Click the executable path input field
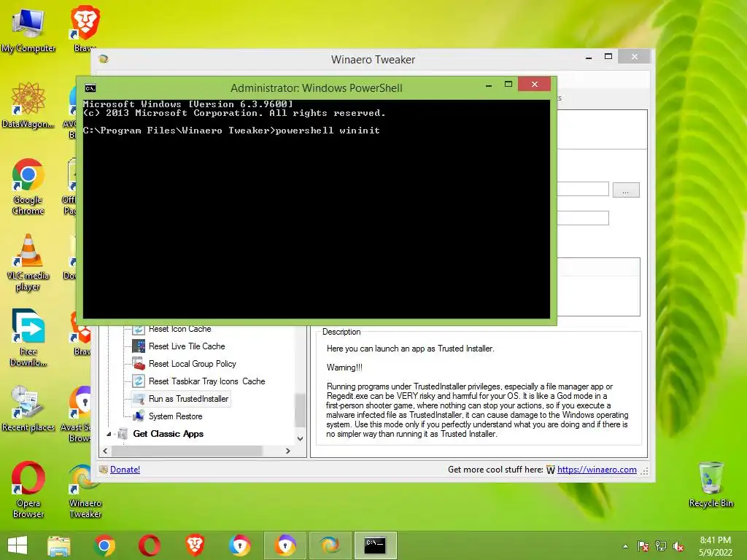747x560 pixels. 583,189
